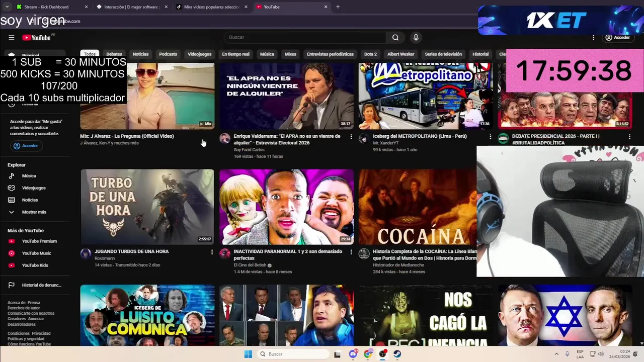
Task: Click sidebar Acceder sign-in button
Action: pyautogui.click(x=26, y=146)
